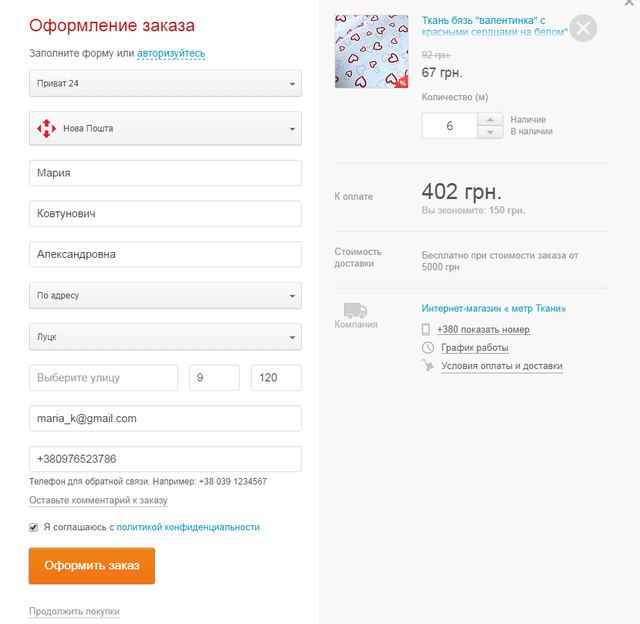Click Оставьте комментарий к заказу link
Viewport: 640px width, 624px height.
coord(98,500)
